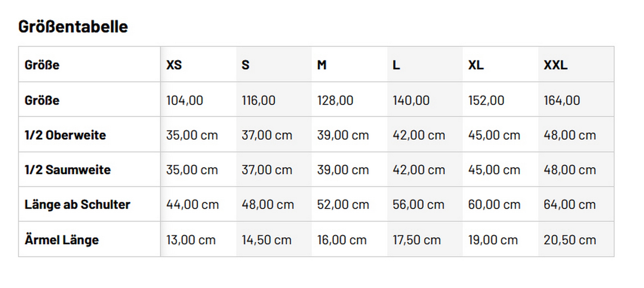The height and width of the screenshot is (288, 644).
Task: Select the 20,50 cm sleeve length cell
Action: coord(570,240)
